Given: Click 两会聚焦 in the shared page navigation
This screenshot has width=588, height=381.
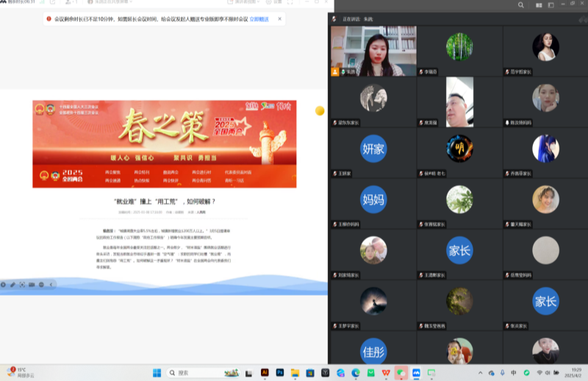Looking at the screenshot, I should pos(112,172).
